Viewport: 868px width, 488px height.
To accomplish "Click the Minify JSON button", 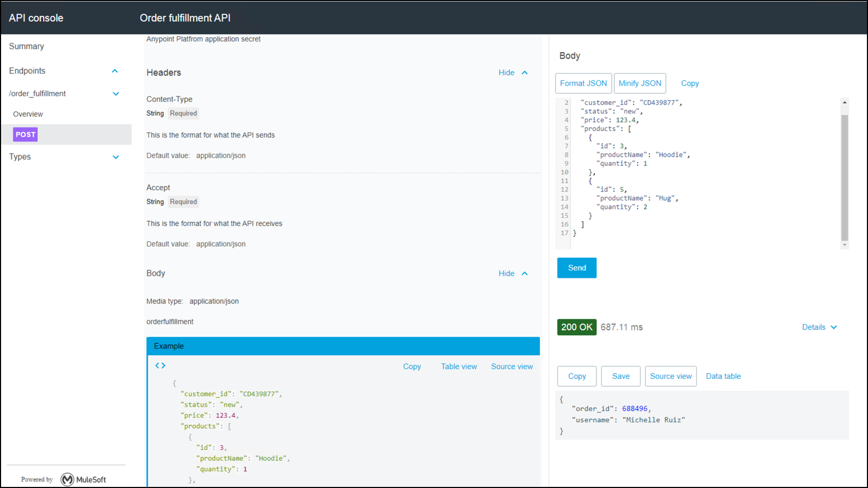I will tap(640, 83).
